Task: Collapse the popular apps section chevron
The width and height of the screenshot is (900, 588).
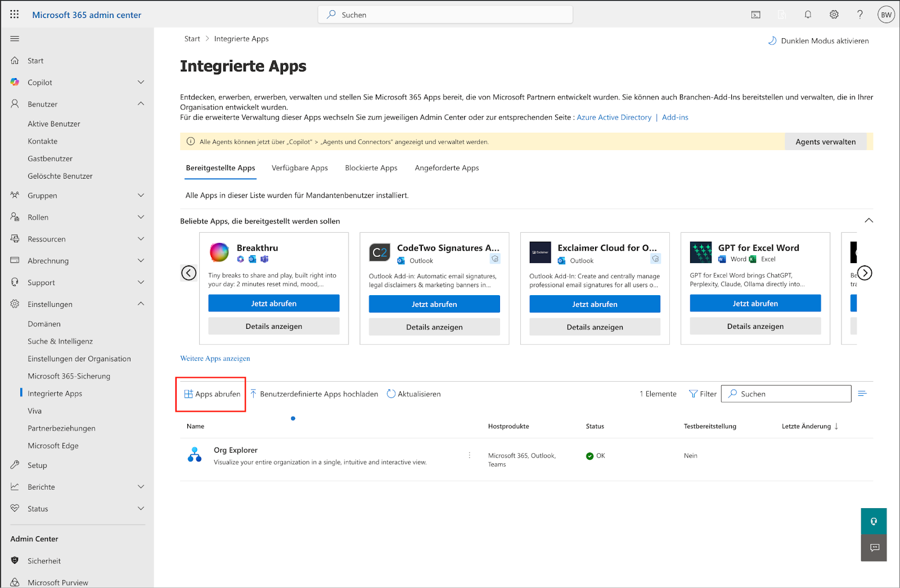Action: click(x=868, y=220)
